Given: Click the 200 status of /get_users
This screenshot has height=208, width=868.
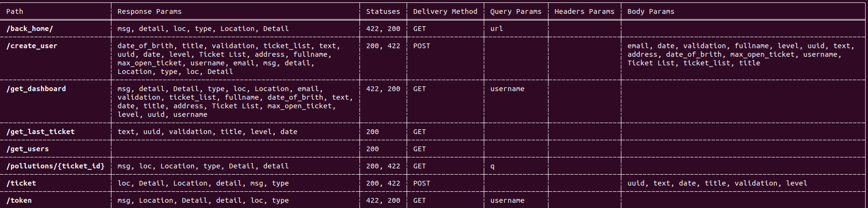Looking at the screenshot, I should coord(372,149).
